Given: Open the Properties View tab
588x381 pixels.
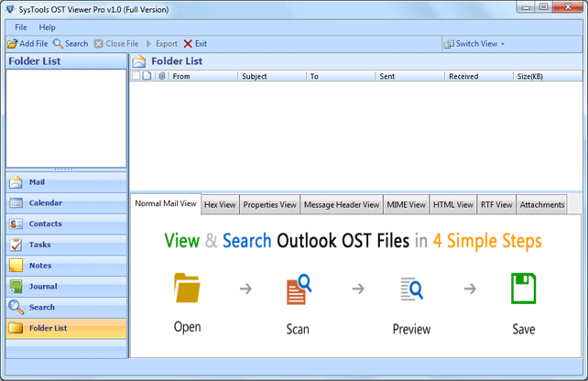Looking at the screenshot, I should [269, 205].
